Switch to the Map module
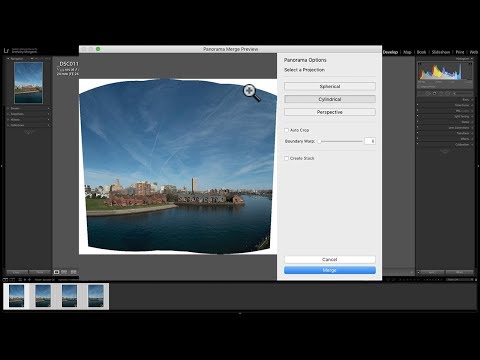 [407, 52]
